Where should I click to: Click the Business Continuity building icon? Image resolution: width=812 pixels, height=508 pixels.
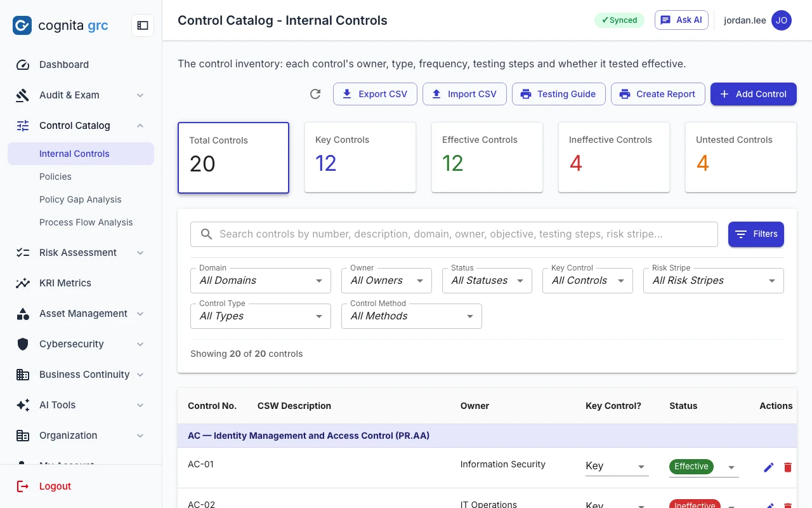23,375
